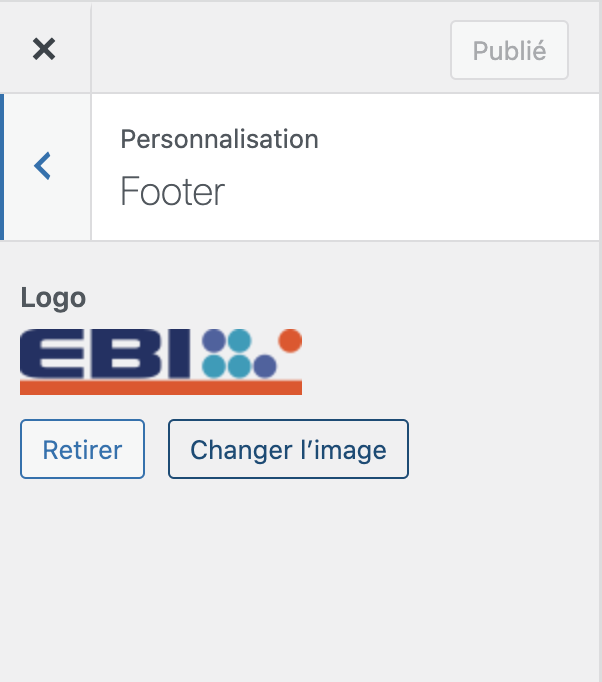Close the Customizer with the X icon
This screenshot has height=682, width=602.
pos(44,48)
